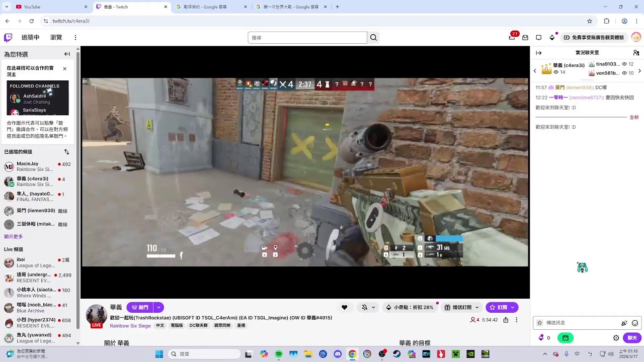This screenshot has height=362, width=644.
Task: Open channel points balance button
Action: tap(544, 338)
